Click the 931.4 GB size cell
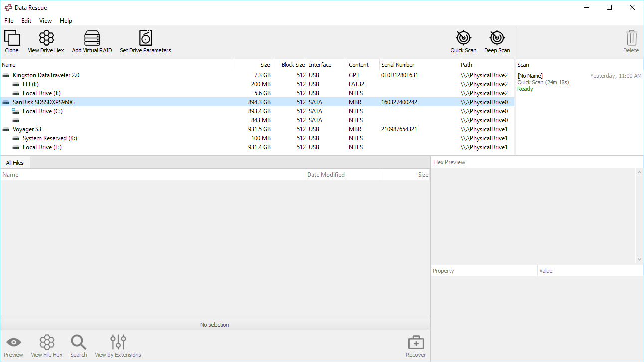644x362 pixels. 259,147
